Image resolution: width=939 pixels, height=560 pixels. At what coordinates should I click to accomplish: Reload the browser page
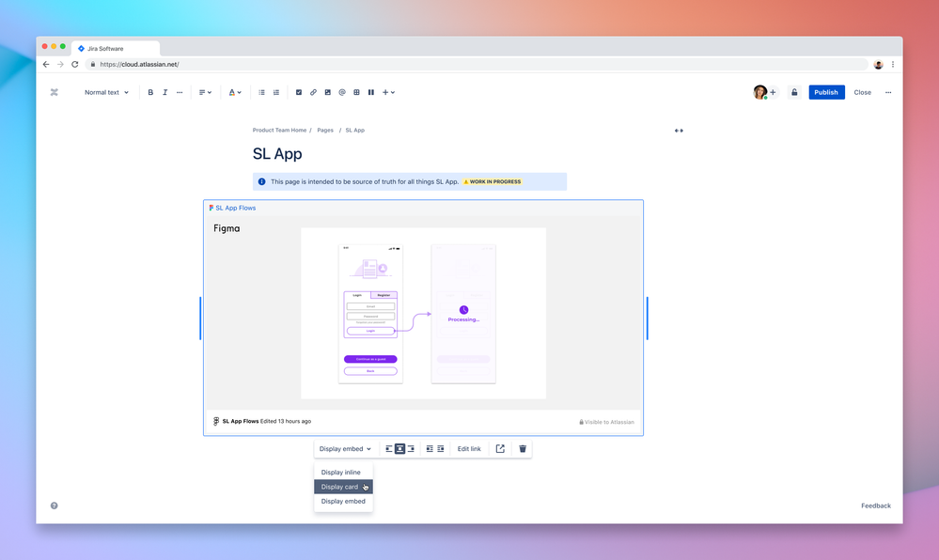pyautogui.click(x=75, y=64)
